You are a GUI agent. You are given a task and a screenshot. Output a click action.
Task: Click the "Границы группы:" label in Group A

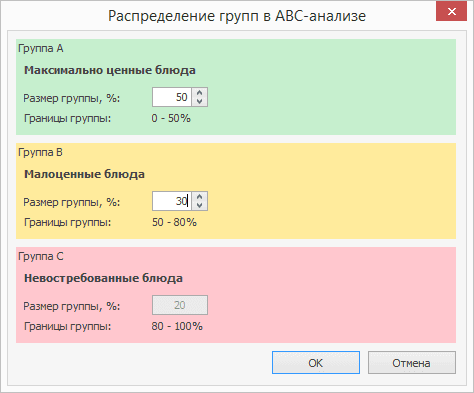coord(67,118)
